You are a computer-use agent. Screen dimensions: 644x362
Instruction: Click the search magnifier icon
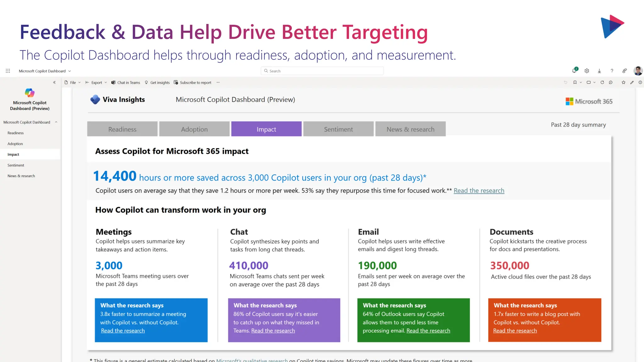[x=266, y=71]
